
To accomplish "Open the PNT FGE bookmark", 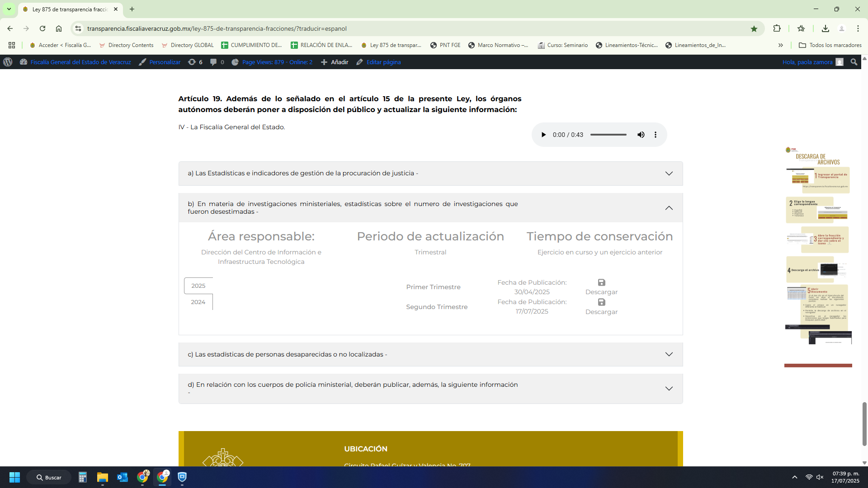I will point(445,45).
